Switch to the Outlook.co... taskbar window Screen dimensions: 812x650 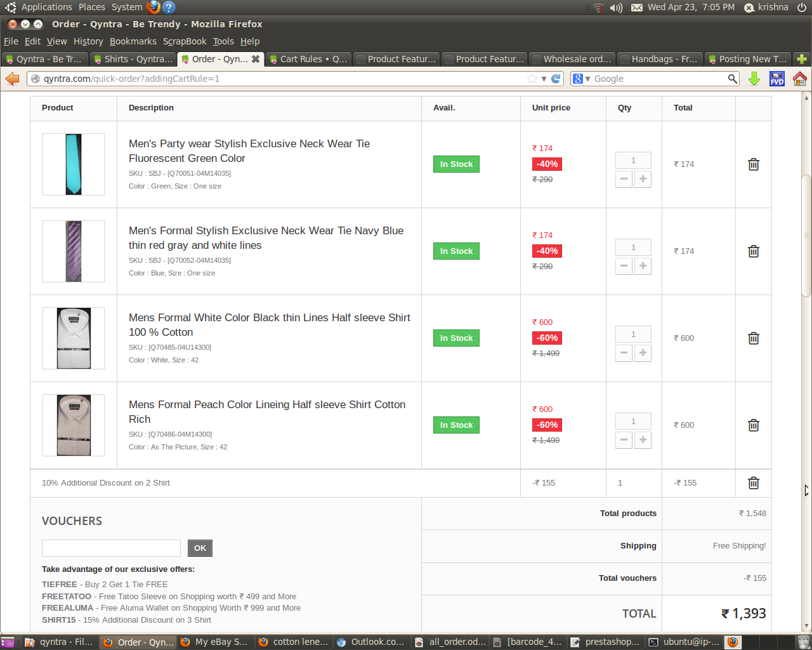pos(371,642)
